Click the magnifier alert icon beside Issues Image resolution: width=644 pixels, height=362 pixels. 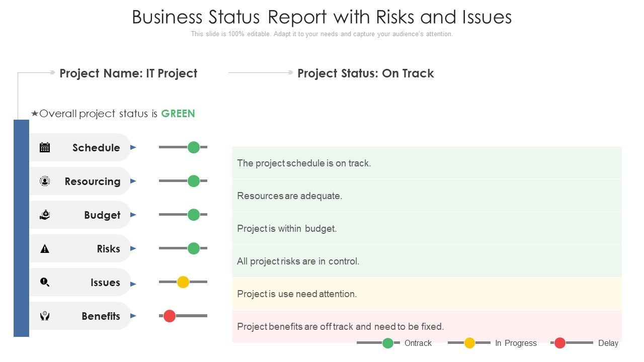pyautogui.click(x=45, y=282)
